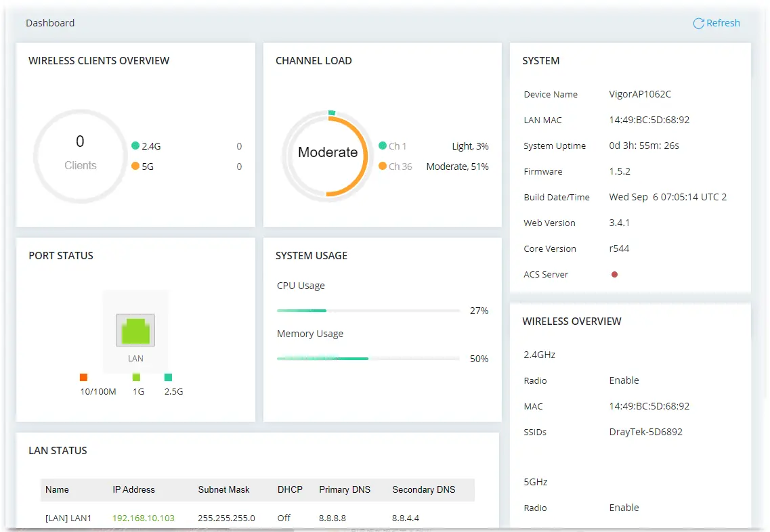770x532 pixels.
Task: Open the 192.168.10.103 IP address link
Action: [x=144, y=518]
